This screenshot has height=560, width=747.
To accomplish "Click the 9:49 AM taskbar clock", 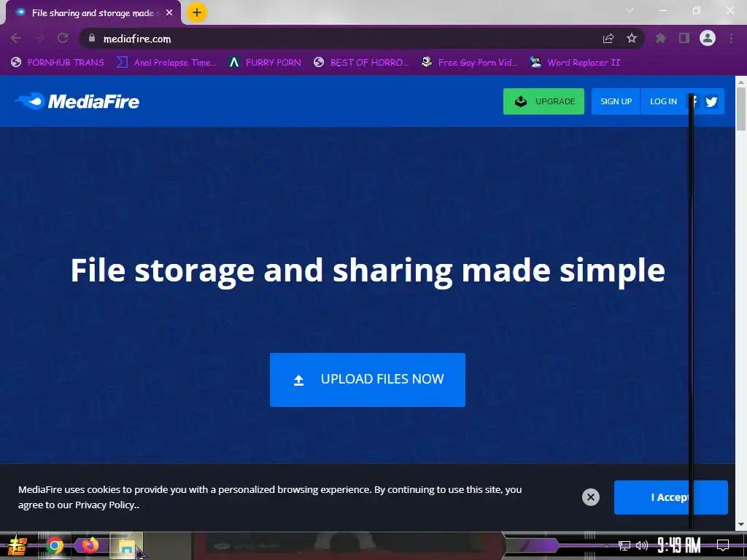I will point(679,545).
